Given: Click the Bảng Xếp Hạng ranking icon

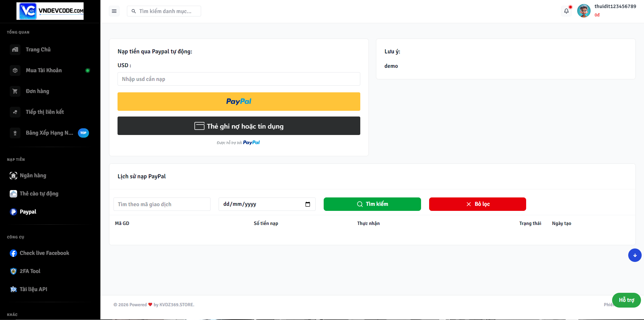Looking at the screenshot, I should 15,133.
